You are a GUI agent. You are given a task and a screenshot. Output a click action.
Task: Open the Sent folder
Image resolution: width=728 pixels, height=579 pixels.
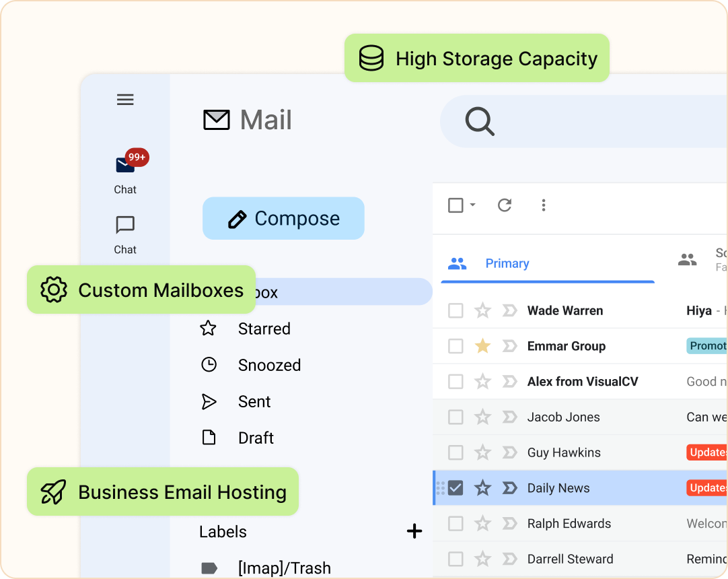tap(236, 401)
